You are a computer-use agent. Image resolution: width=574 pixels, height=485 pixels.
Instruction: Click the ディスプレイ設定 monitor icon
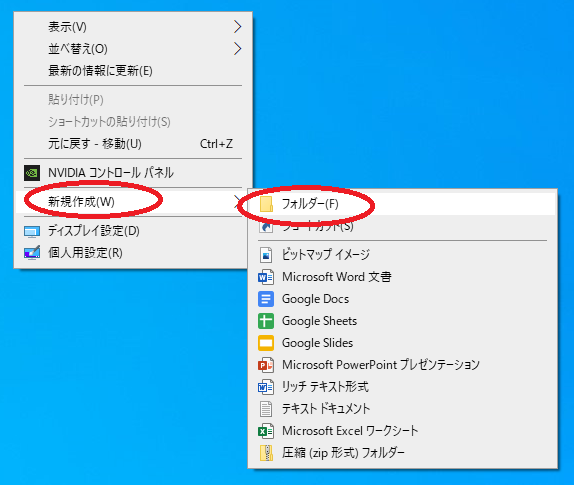coord(32,232)
